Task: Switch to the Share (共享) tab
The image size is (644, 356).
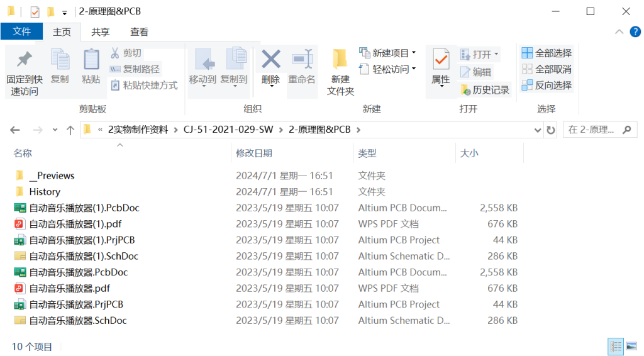Action: point(100,32)
